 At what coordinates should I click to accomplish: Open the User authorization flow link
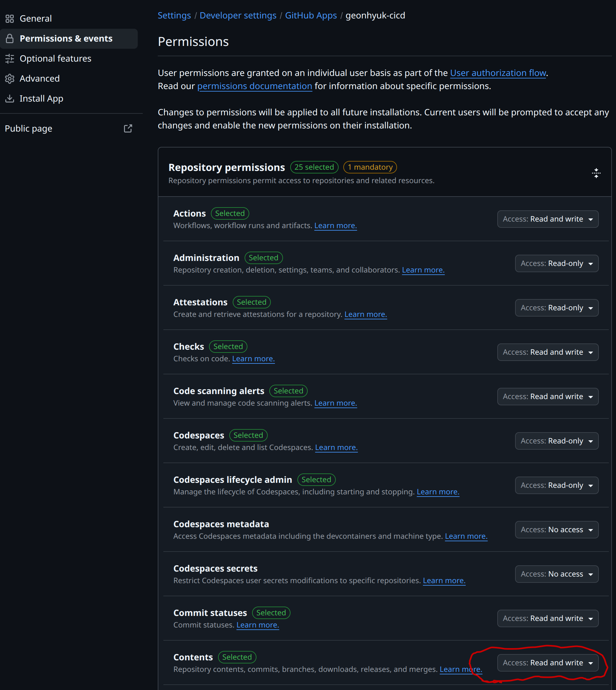(x=498, y=73)
